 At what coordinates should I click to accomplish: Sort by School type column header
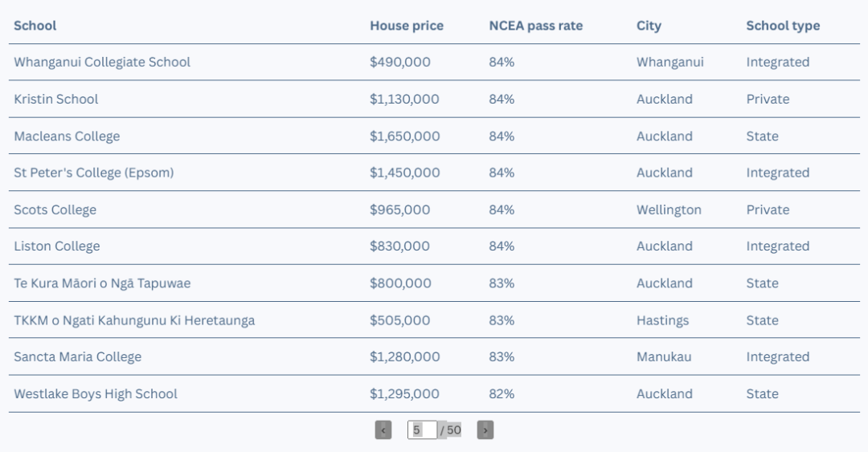click(x=783, y=26)
